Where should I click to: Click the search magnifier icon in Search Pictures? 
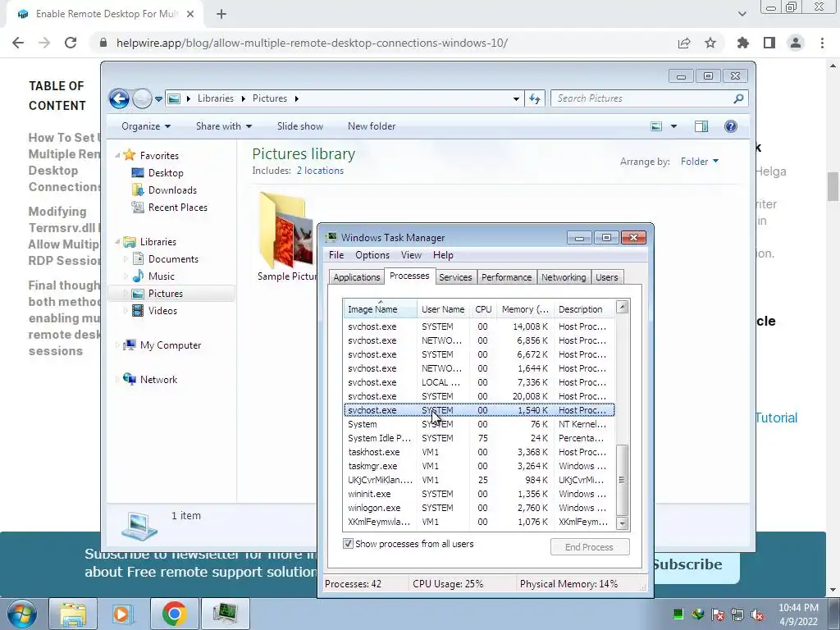click(x=738, y=98)
